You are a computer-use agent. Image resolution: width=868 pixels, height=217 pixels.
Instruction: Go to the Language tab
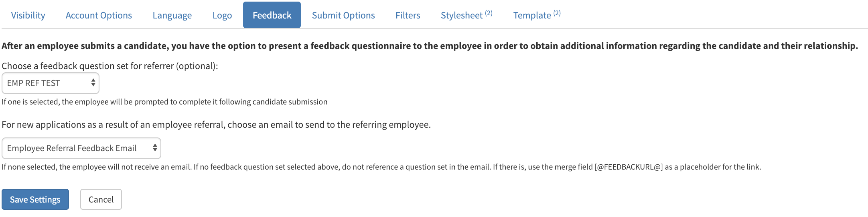pyautogui.click(x=172, y=15)
